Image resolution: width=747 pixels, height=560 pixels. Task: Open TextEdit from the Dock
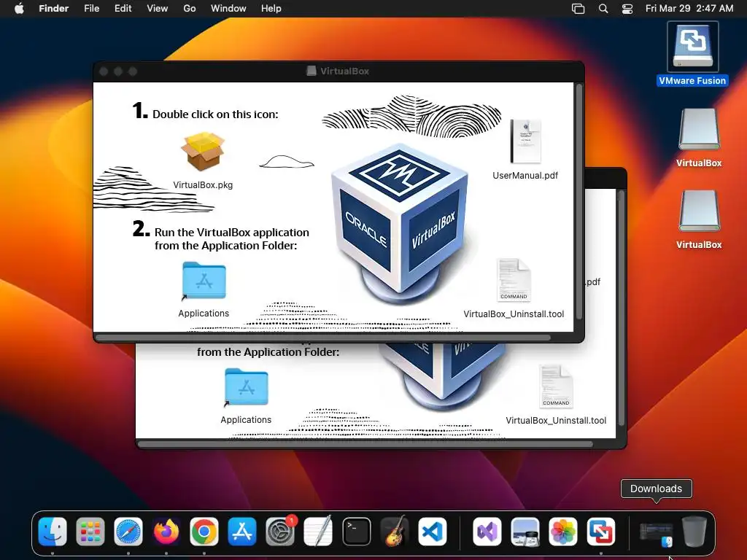tap(318, 531)
